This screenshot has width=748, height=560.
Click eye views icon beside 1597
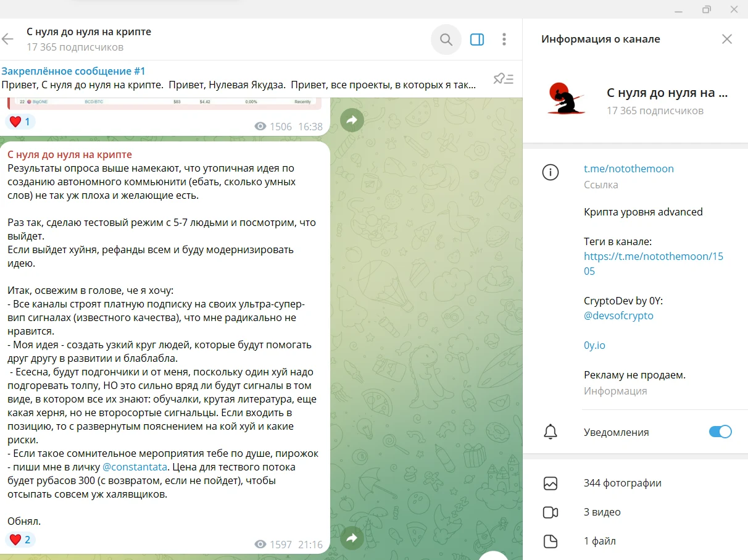(x=260, y=545)
